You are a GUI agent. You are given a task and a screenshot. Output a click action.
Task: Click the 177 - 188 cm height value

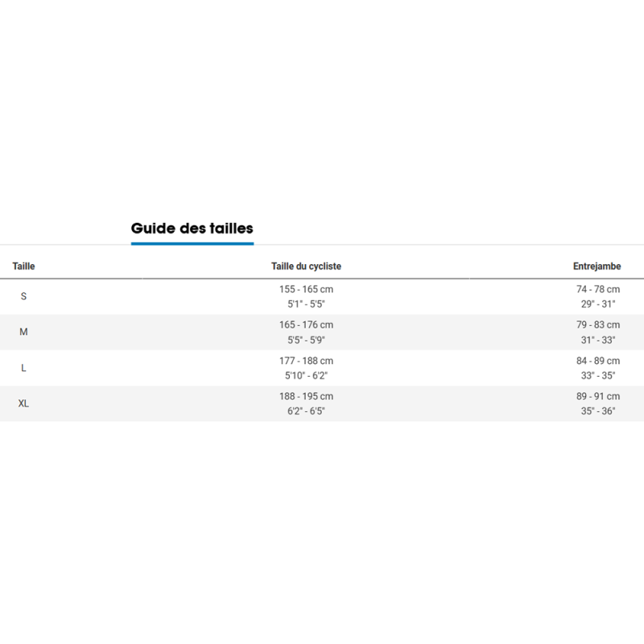click(x=306, y=361)
